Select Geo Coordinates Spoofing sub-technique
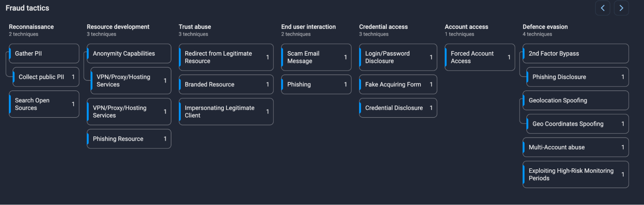Image resolution: width=644 pixels, height=205 pixels. (x=577, y=124)
